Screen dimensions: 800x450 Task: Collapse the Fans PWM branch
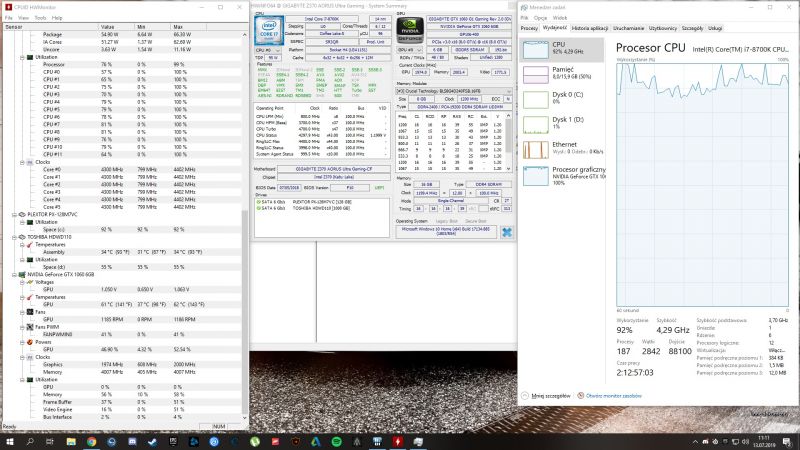tap(22, 327)
